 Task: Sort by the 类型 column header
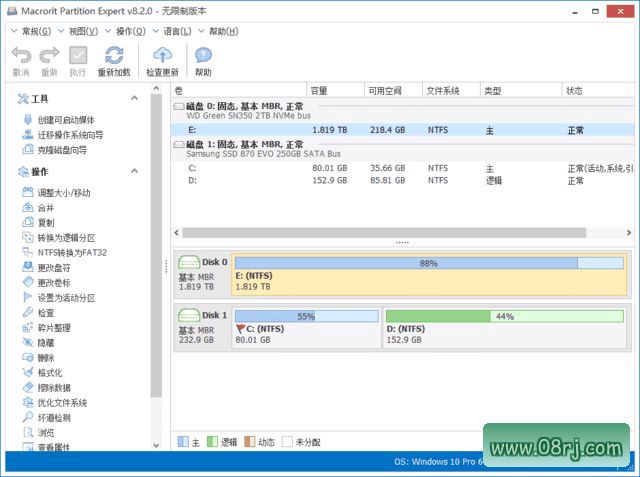coord(521,91)
